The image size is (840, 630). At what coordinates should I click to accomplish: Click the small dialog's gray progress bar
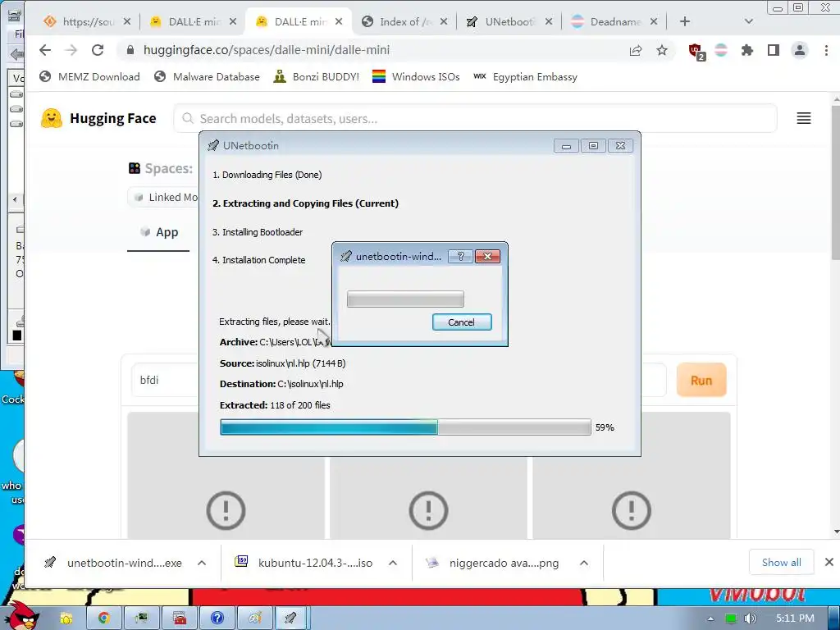(x=405, y=299)
